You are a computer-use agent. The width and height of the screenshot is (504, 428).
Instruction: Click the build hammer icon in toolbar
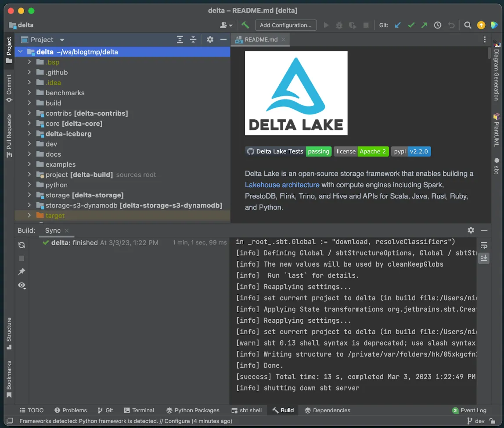245,25
